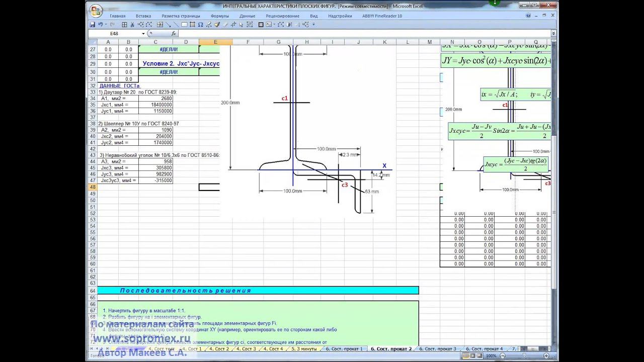Select the cell with value 2680
The image size is (644, 362).
click(155, 98)
